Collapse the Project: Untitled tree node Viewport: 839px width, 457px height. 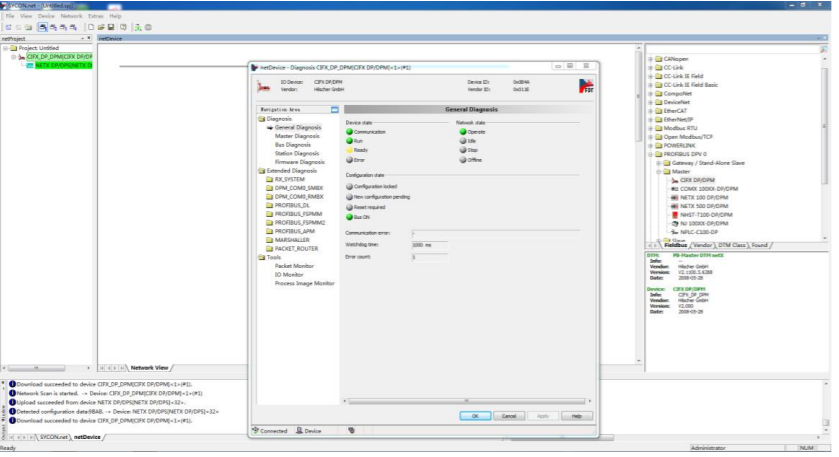click(x=6, y=48)
